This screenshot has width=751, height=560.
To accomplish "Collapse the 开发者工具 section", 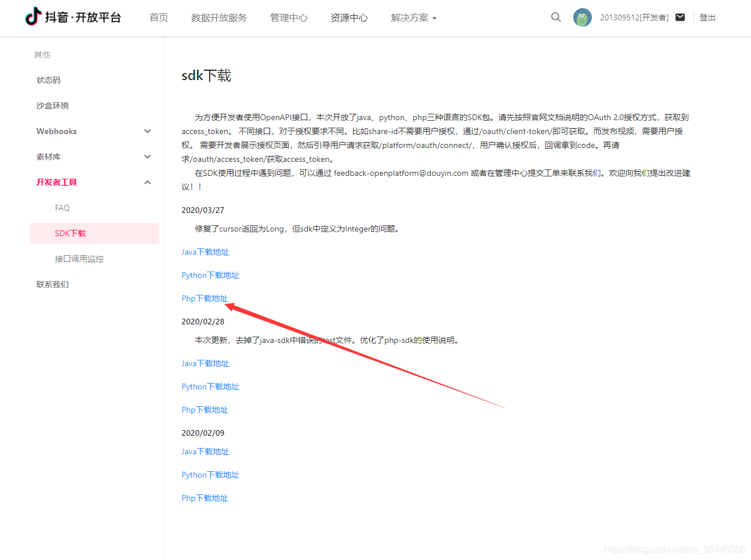I will [x=148, y=182].
